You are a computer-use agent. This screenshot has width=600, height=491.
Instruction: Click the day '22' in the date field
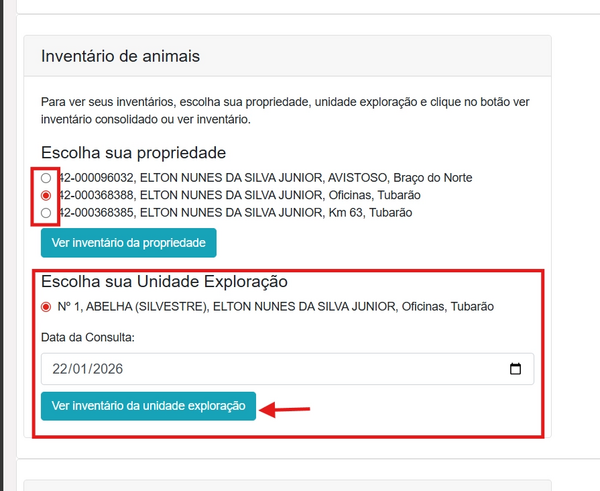tap(61, 369)
